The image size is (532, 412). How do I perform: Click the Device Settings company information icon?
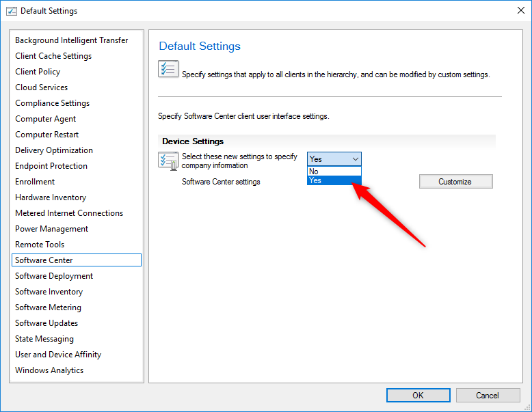pos(168,161)
